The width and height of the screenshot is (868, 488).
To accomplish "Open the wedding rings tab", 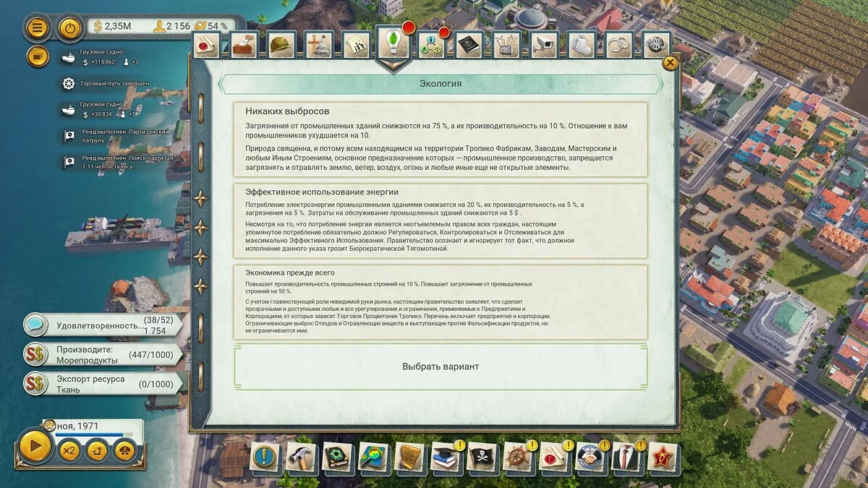I will [x=619, y=45].
